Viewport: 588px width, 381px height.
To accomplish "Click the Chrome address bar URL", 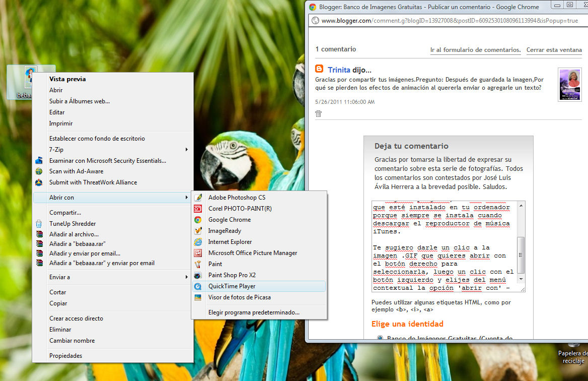I will [x=450, y=21].
